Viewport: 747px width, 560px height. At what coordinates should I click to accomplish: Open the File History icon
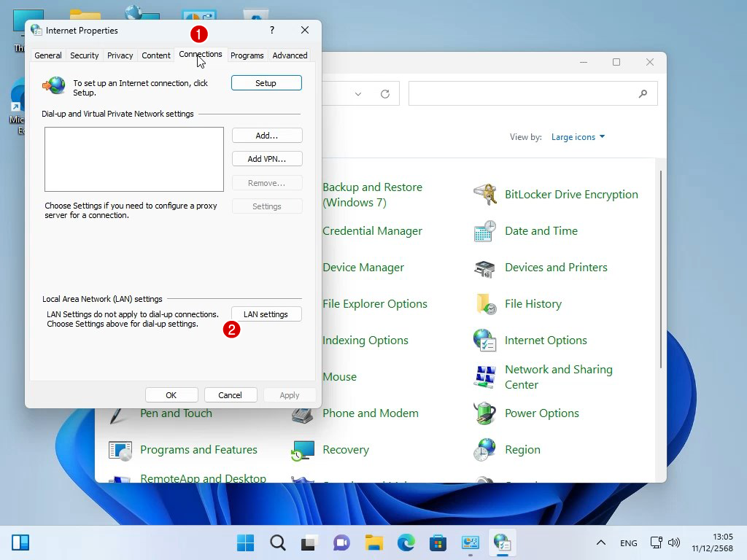point(485,304)
